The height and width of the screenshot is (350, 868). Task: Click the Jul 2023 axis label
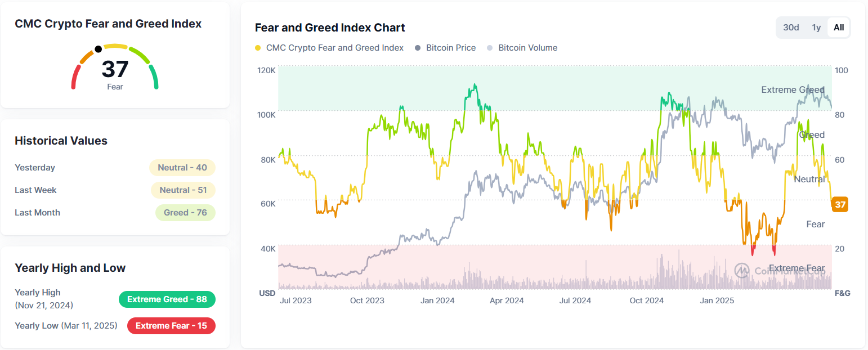(296, 300)
